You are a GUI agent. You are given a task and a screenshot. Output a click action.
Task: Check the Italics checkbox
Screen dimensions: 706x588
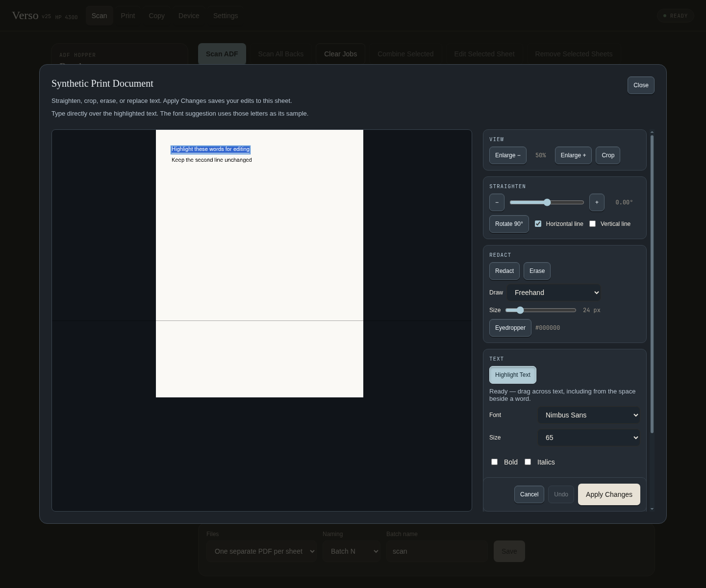(528, 462)
